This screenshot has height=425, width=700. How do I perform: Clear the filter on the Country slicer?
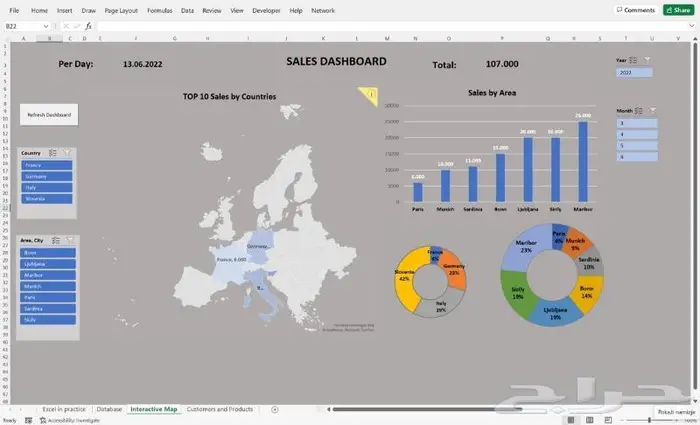(67, 153)
